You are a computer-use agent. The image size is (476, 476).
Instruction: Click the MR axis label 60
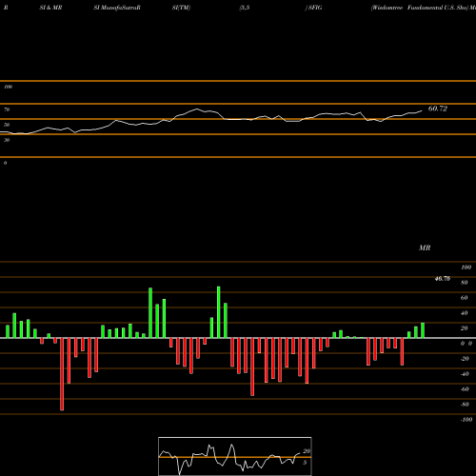465,298
